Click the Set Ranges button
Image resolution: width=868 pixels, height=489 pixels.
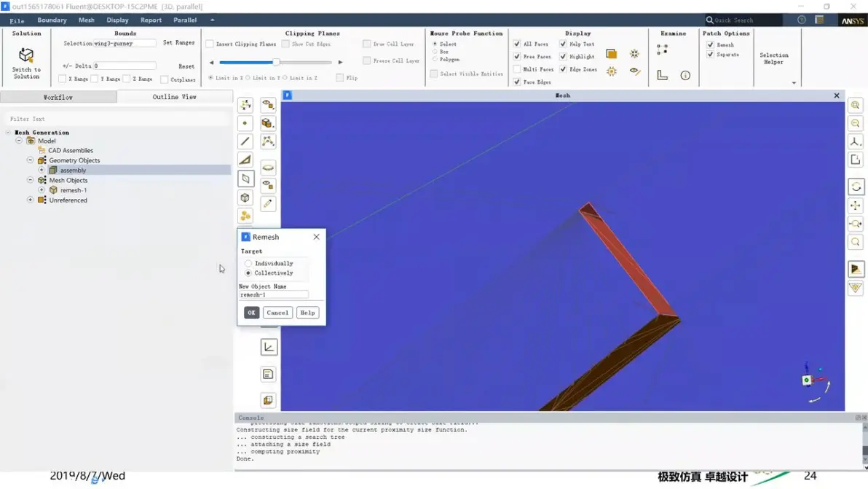point(178,43)
